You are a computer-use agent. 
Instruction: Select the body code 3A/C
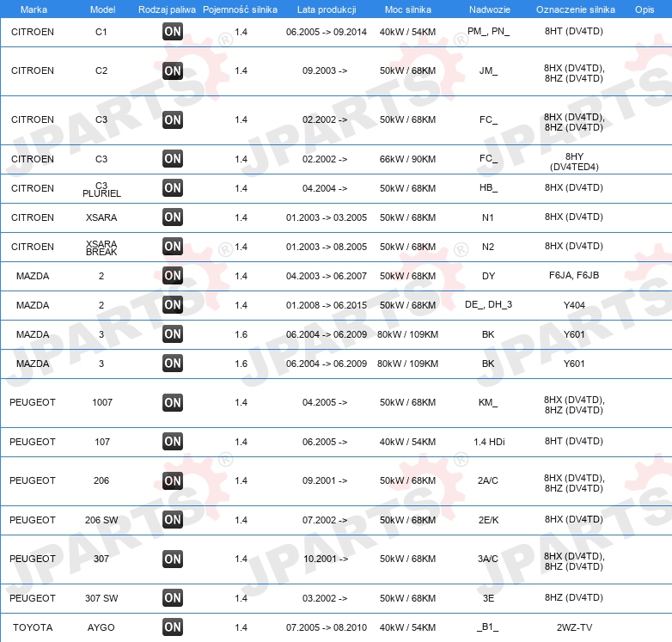pos(488,559)
